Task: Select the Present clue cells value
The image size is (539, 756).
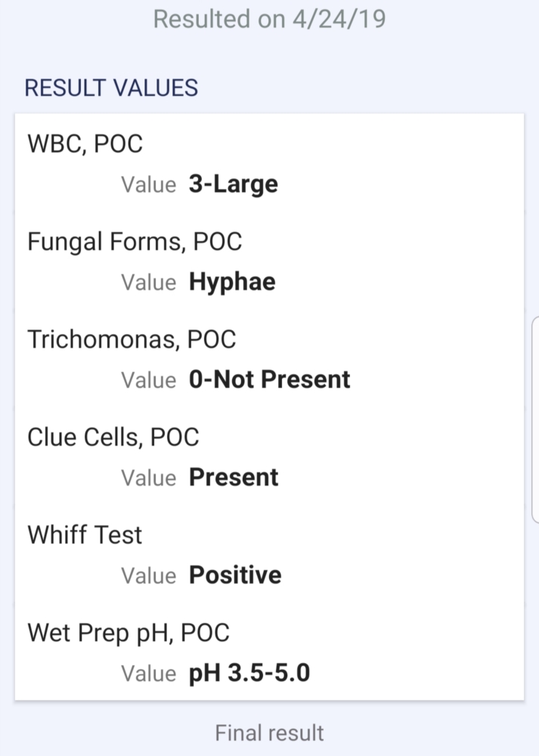Action: tap(234, 477)
